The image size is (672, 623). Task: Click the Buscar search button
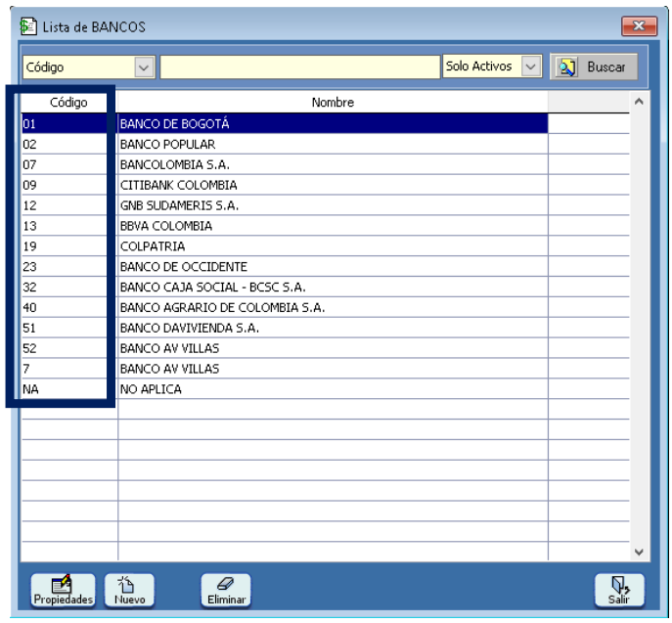pyautogui.click(x=594, y=67)
